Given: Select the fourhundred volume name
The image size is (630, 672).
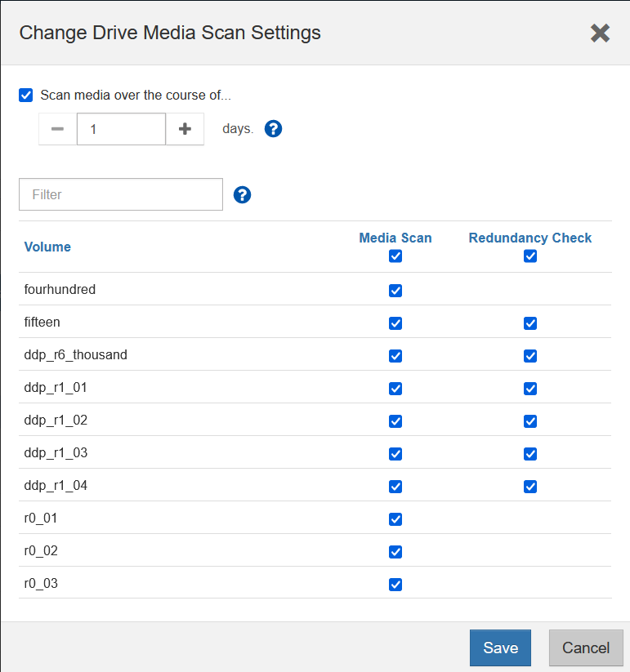Looking at the screenshot, I should pos(60,289).
